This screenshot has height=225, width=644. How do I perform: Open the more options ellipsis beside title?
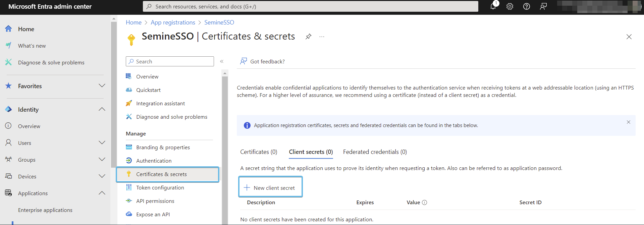coord(322,37)
